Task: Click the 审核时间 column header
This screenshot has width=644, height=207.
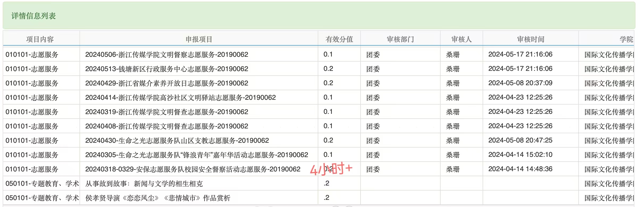Action: [x=530, y=39]
